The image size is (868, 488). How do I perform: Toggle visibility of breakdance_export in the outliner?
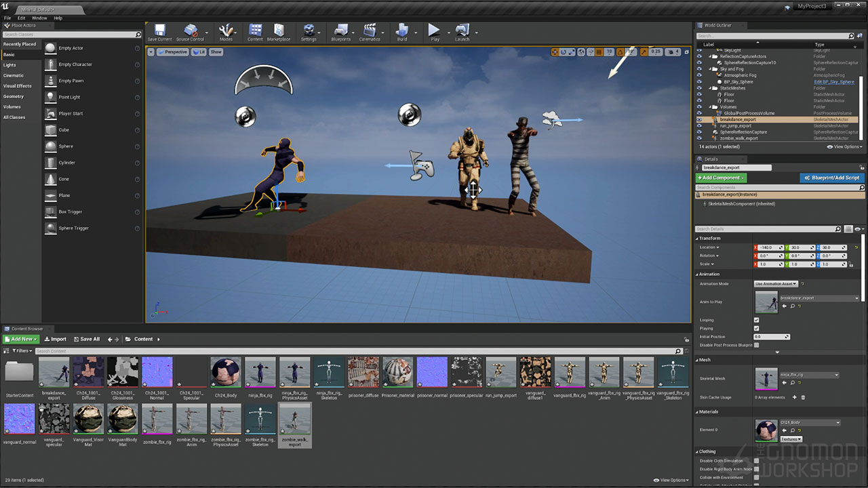pyautogui.click(x=700, y=119)
